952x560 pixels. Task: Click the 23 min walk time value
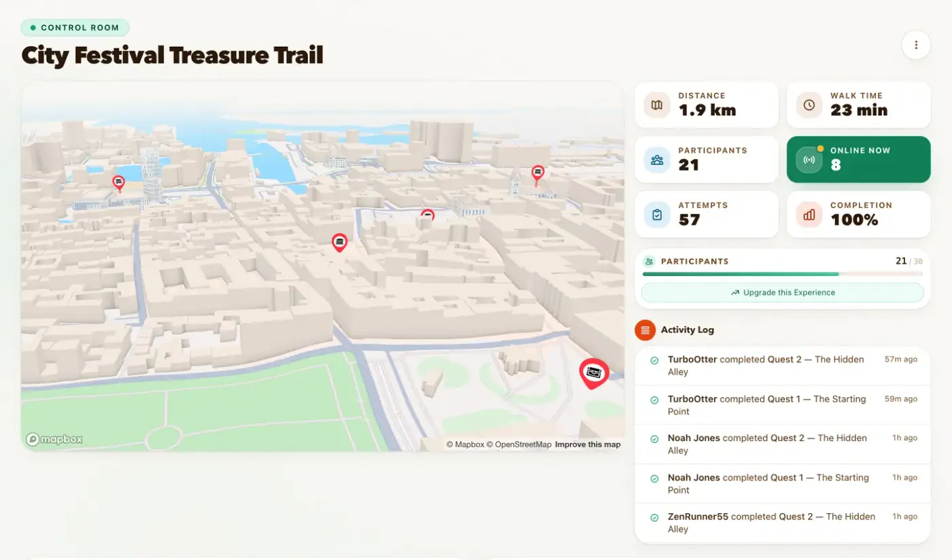point(859,110)
